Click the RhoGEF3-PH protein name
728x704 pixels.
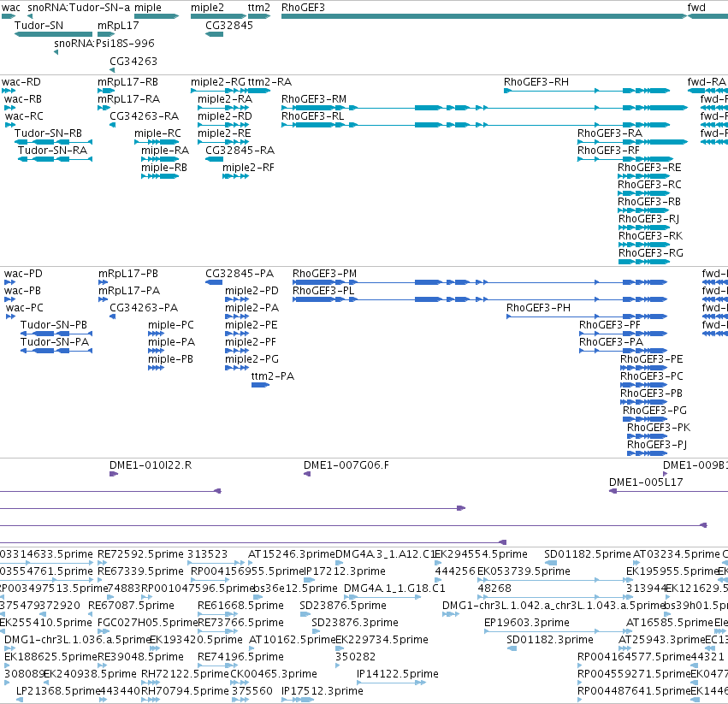pyautogui.click(x=538, y=308)
